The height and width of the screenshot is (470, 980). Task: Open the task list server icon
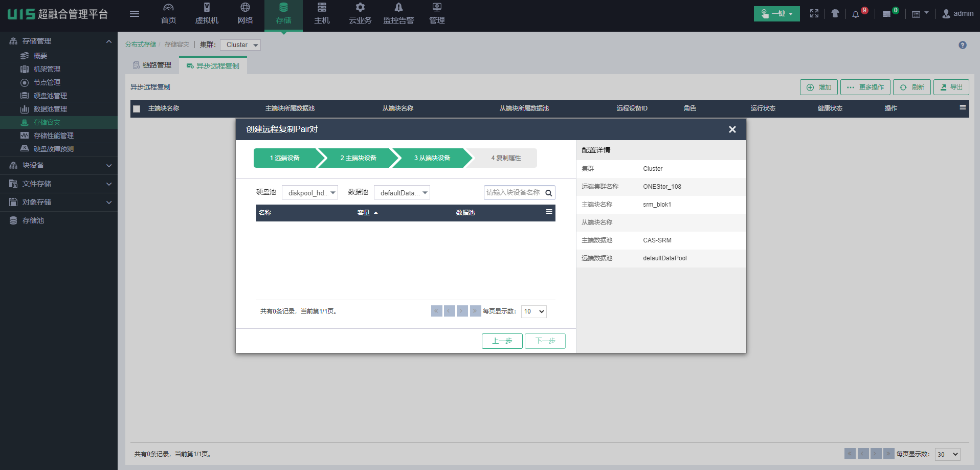pyautogui.click(x=887, y=14)
